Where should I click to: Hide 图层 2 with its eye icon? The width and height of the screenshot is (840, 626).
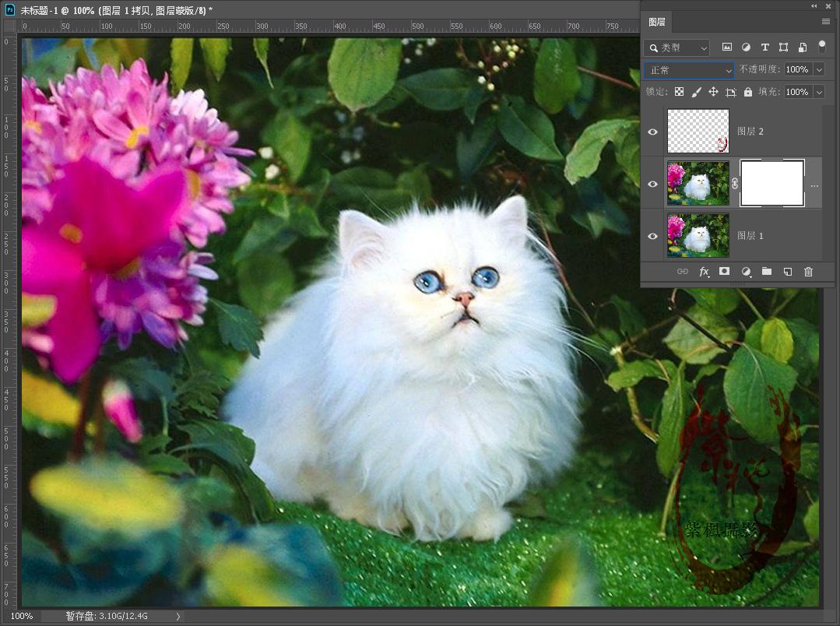tap(652, 132)
